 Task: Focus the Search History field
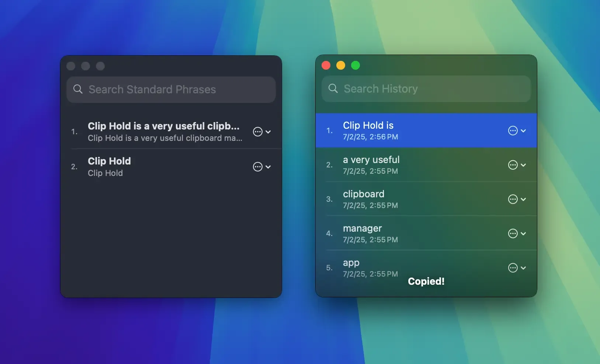click(x=426, y=89)
